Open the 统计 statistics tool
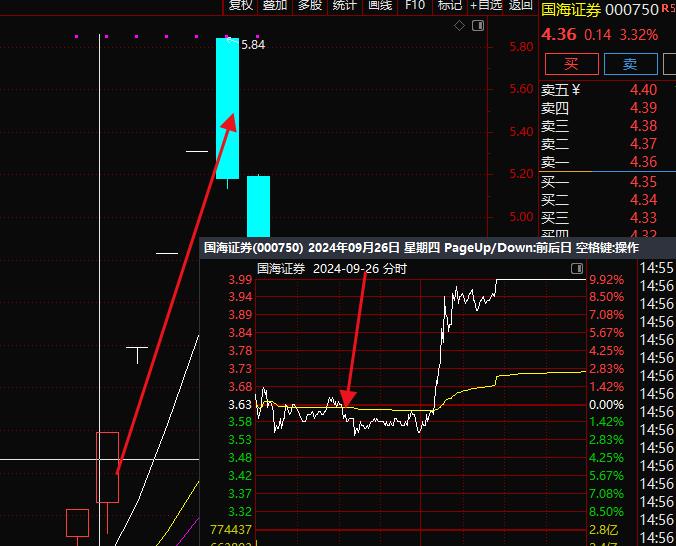 (x=345, y=6)
